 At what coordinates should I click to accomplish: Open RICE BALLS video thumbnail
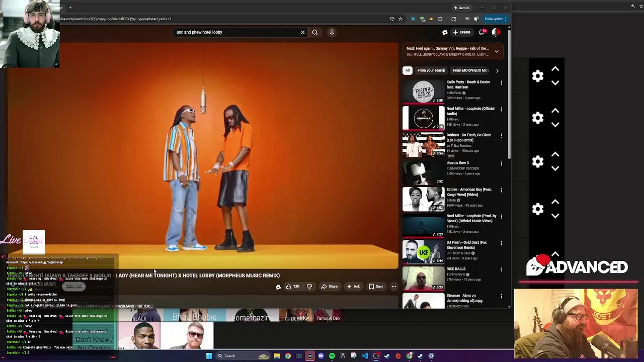[x=423, y=279]
